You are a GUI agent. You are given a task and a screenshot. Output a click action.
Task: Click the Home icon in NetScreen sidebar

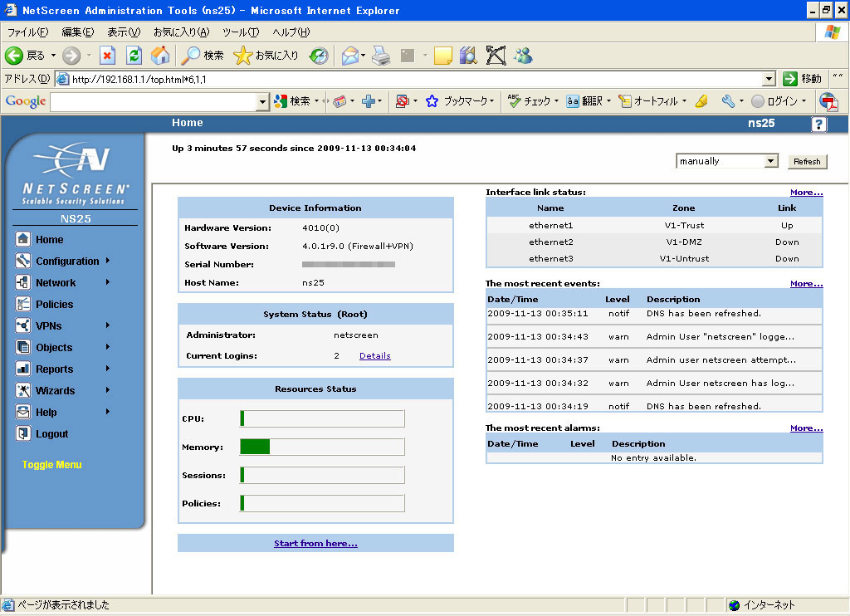click(22, 239)
